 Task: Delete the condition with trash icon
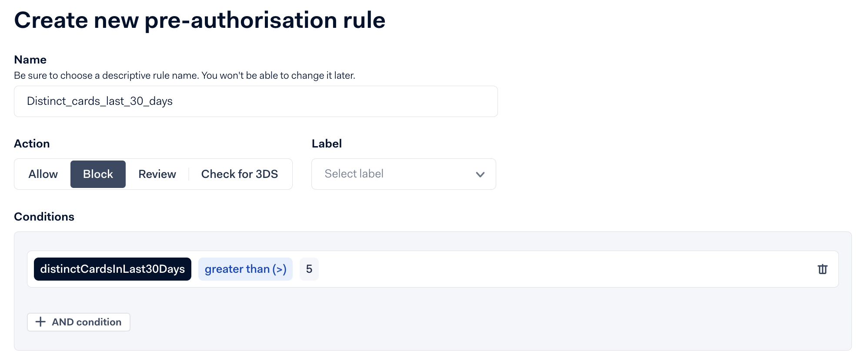point(822,269)
